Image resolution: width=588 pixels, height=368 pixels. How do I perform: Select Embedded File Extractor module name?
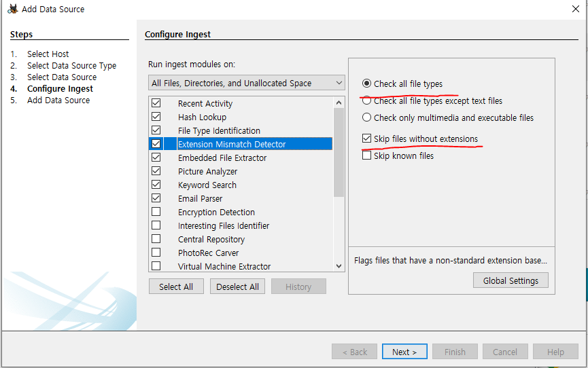[222, 158]
